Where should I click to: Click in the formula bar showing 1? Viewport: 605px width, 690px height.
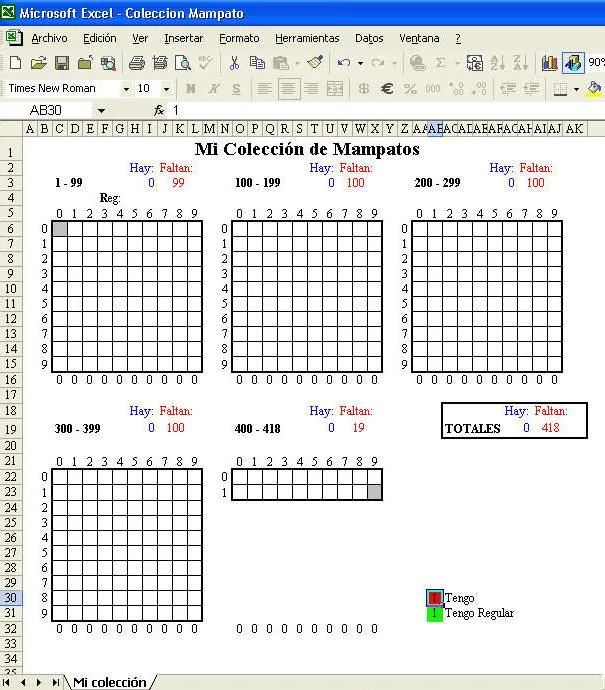[387, 110]
